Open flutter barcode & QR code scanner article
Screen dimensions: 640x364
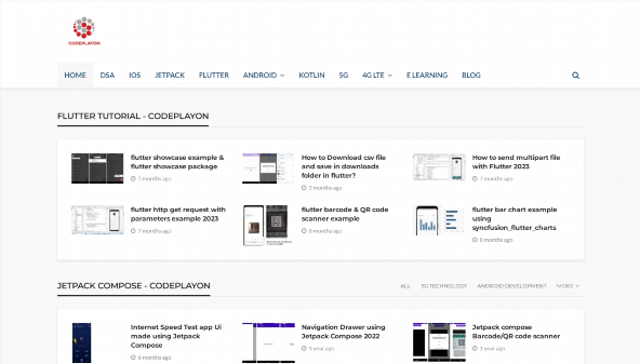point(344,214)
